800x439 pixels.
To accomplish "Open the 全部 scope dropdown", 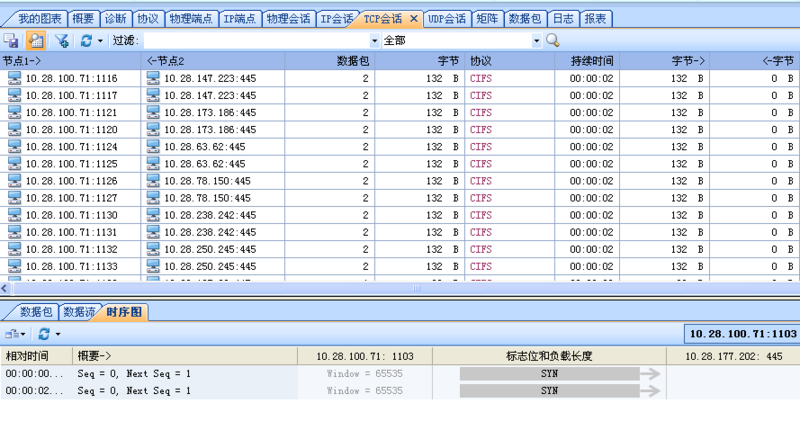I will (535, 41).
